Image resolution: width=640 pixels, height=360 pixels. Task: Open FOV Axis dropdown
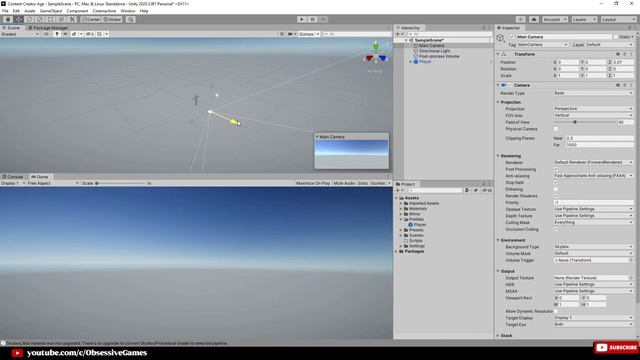[x=593, y=116]
